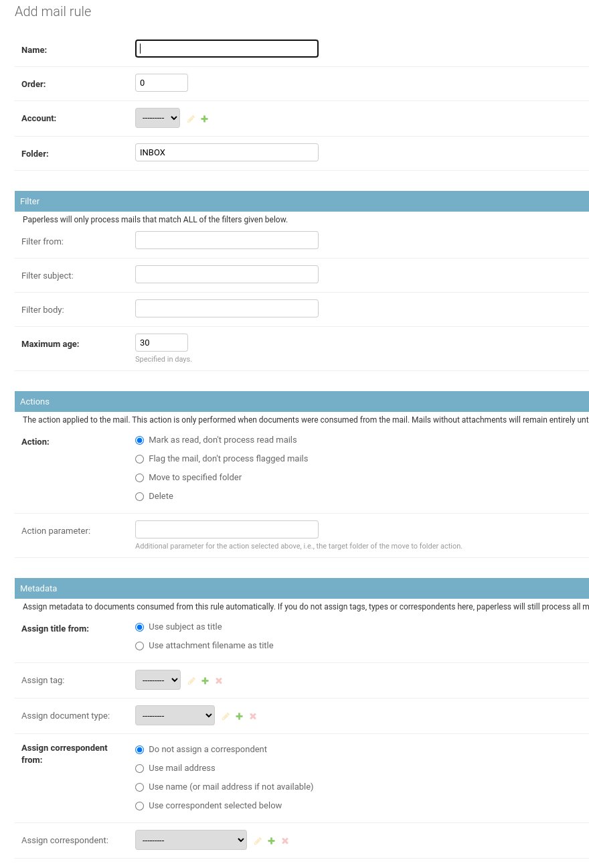Open the Assign correspondent dropdown

[x=191, y=840]
